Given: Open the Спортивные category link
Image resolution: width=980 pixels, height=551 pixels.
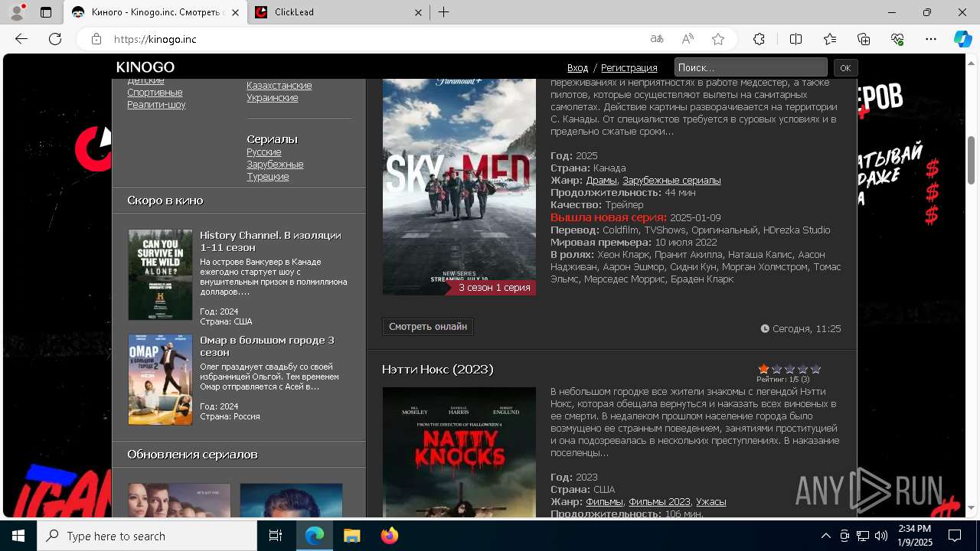Looking at the screenshot, I should [x=155, y=93].
